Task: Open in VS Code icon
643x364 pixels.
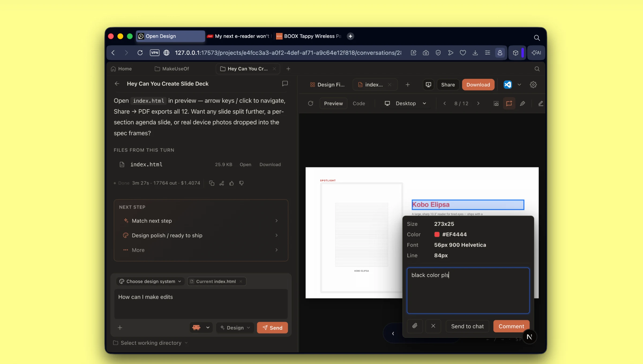Action: point(508,85)
